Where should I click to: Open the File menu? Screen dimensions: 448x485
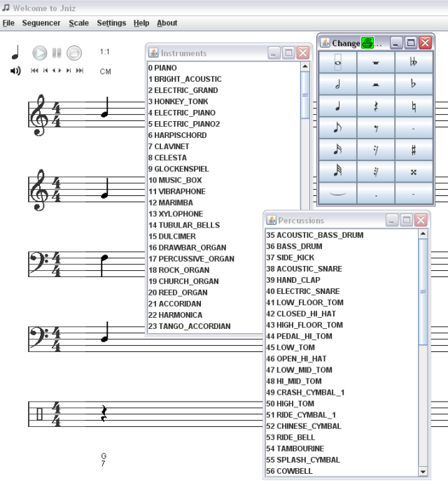coord(8,23)
